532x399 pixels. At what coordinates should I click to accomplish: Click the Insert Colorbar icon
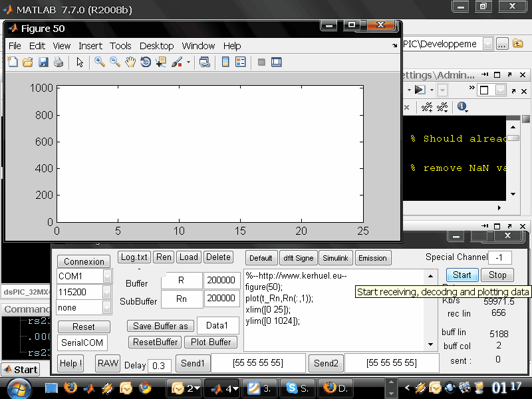[x=225, y=62]
